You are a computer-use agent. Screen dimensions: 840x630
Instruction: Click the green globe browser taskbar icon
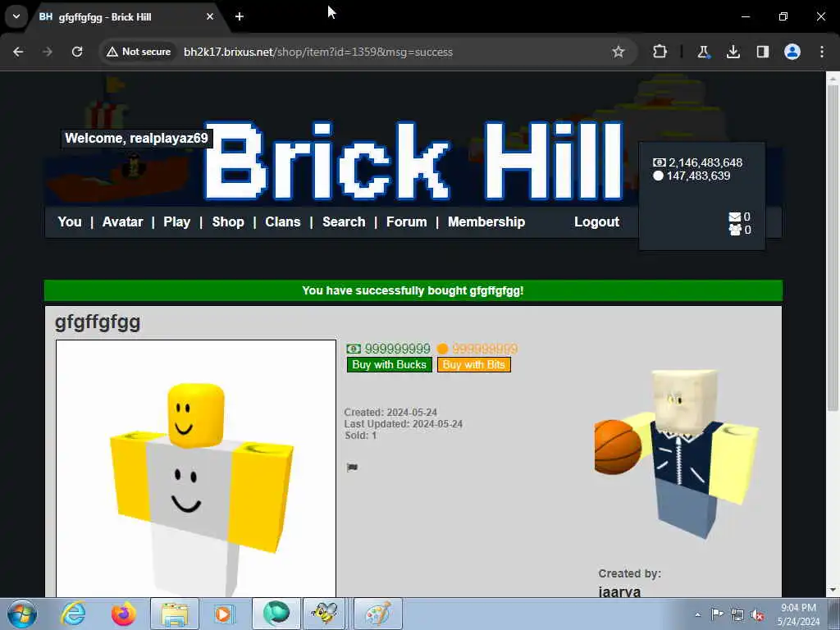coord(276,614)
